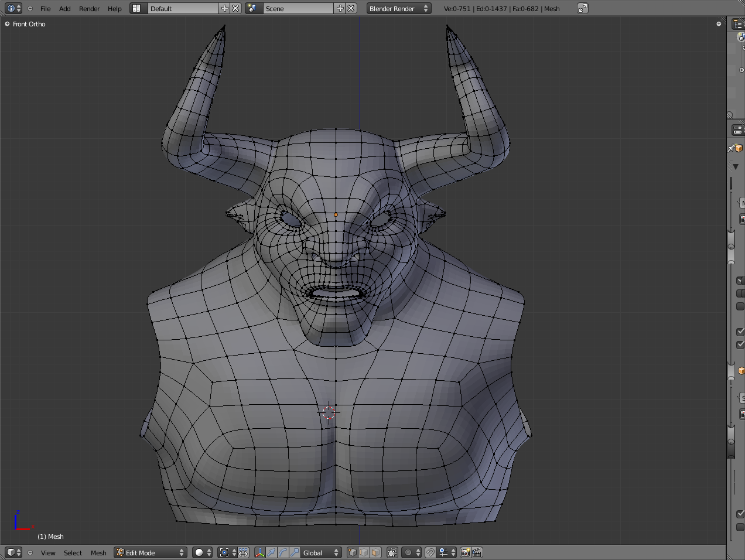Toggle fullscreen with the maximize screen icon
745x560 pixels.
582,8
